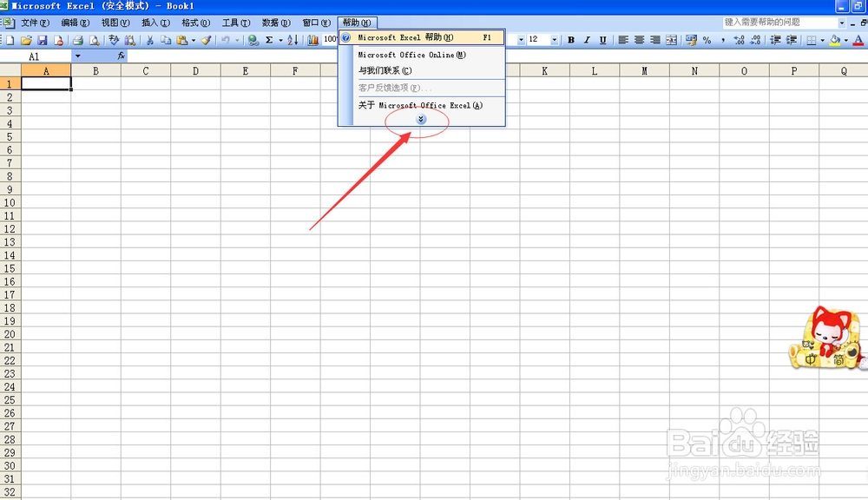Apply AutoSum with sigma icon

pos(269,40)
